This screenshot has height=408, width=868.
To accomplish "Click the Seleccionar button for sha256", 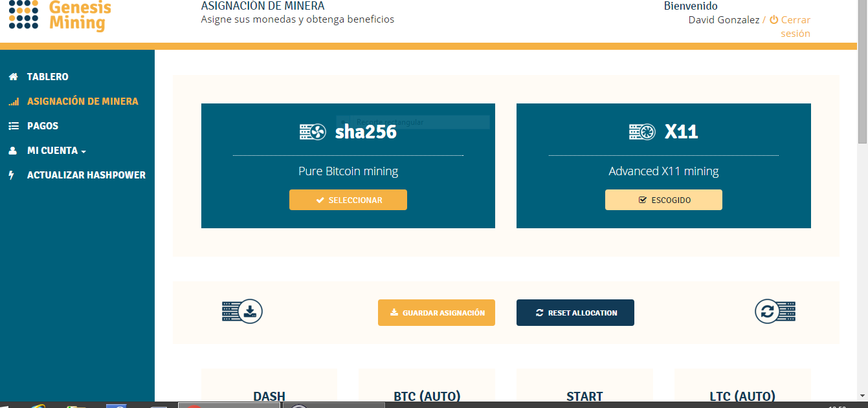I will pyautogui.click(x=348, y=200).
